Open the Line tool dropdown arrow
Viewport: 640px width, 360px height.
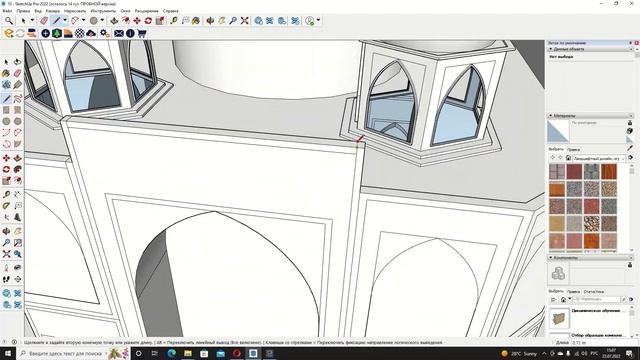pyautogui.click(x=64, y=20)
